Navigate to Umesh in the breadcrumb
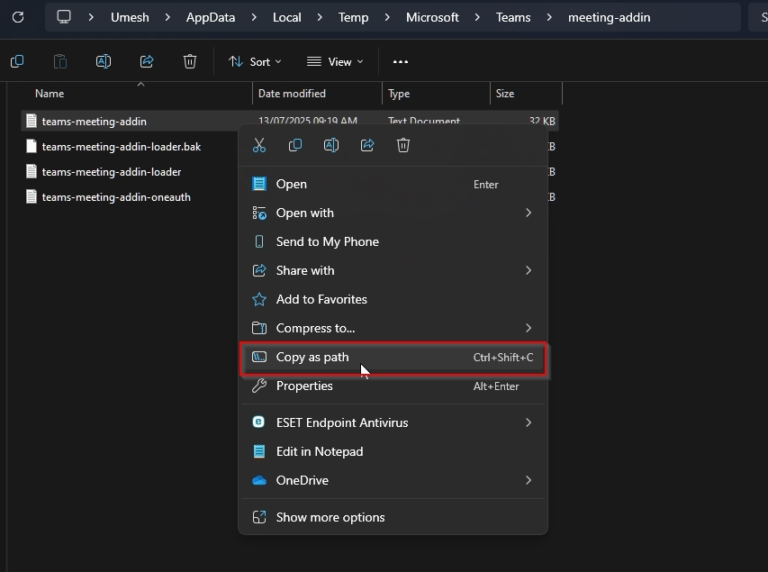The height and width of the screenshot is (572, 768). coord(130,18)
